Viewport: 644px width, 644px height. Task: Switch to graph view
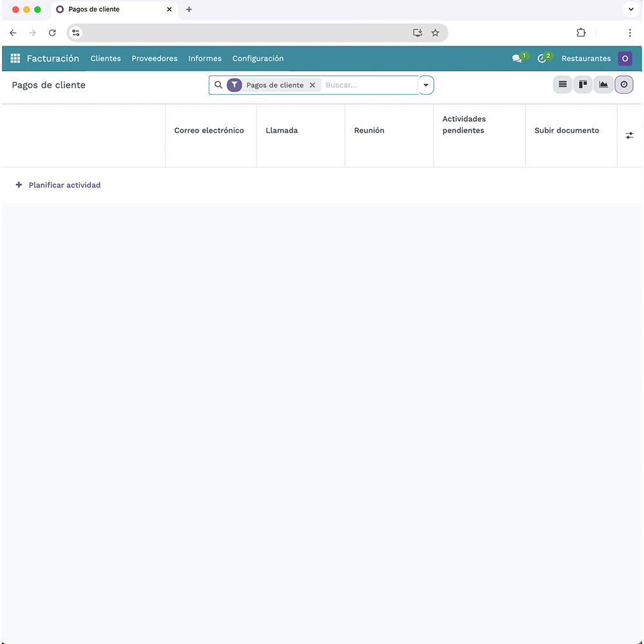(603, 84)
